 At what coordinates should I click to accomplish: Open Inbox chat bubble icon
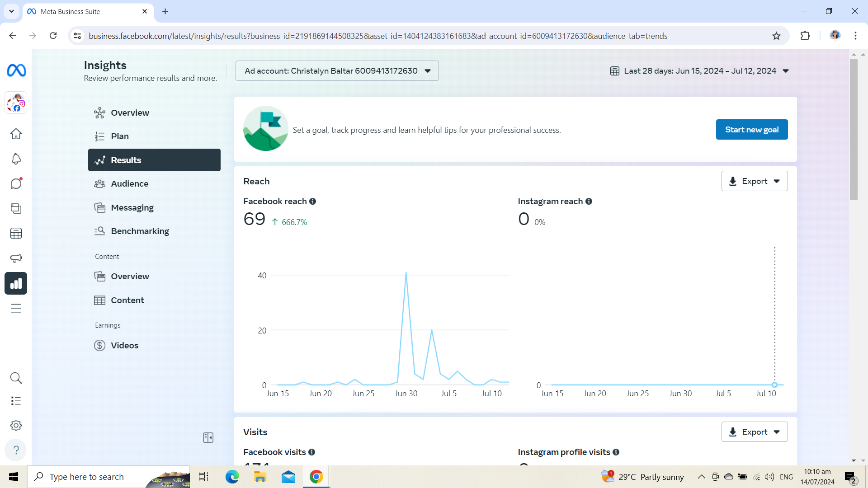pos(16,183)
